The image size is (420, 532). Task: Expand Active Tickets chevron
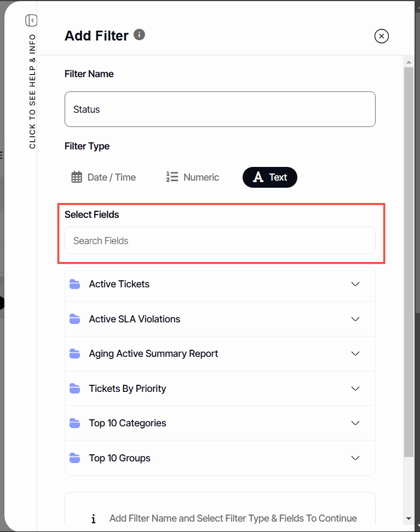[355, 284]
